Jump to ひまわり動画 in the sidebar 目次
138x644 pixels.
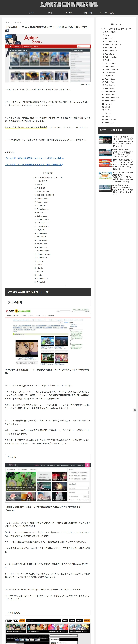[110, 32]
